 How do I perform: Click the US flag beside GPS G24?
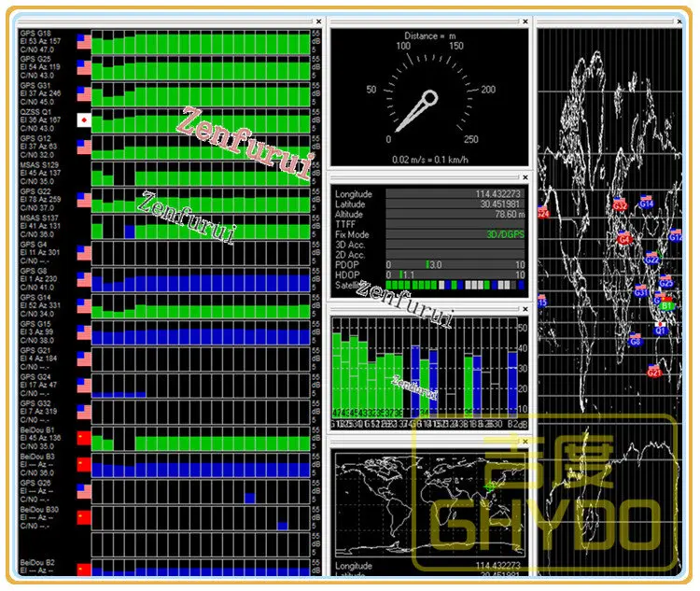[x=84, y=386]
